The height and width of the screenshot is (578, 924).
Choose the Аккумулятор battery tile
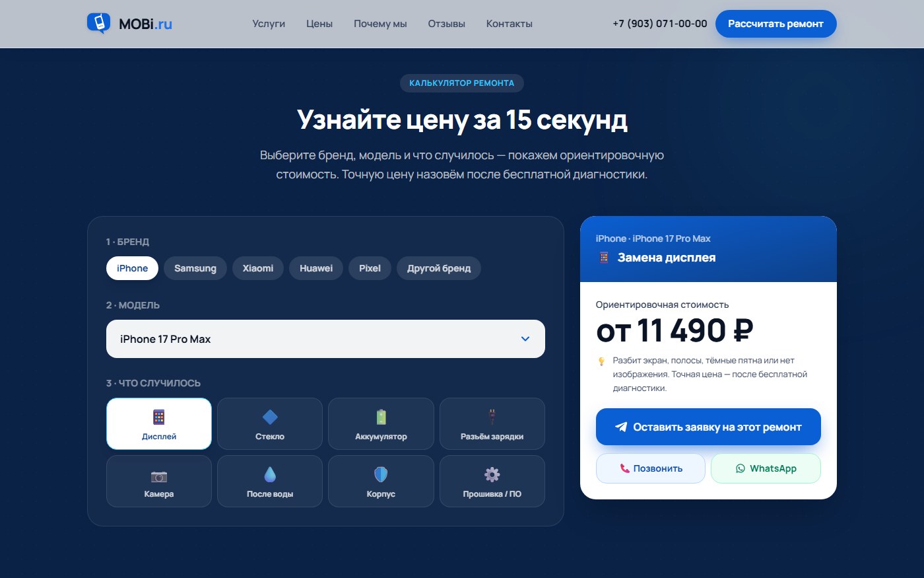(381, 423)
